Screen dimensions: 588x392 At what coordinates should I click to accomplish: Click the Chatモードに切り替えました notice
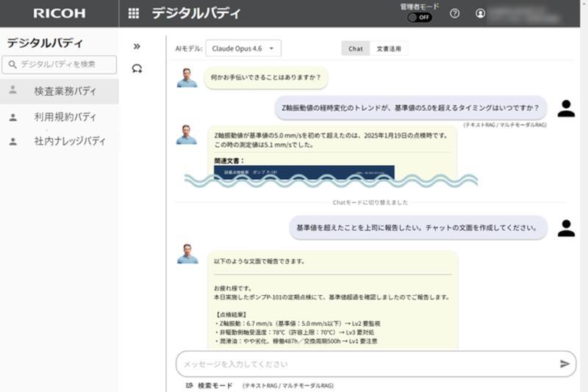coord(370,203)
